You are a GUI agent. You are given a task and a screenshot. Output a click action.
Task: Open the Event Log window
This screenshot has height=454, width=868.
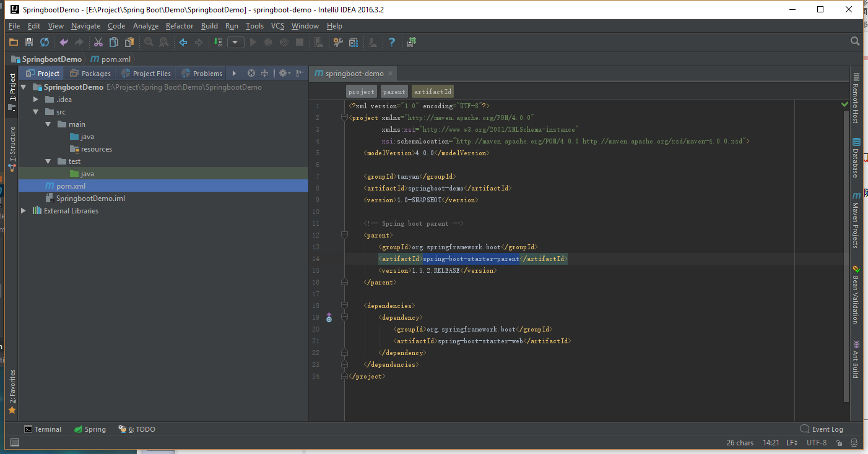click(x=822, y=429)
